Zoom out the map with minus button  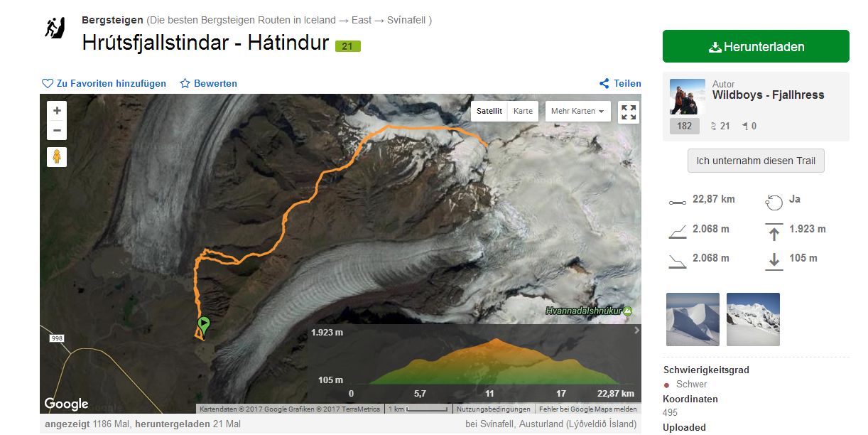[57, 131]
